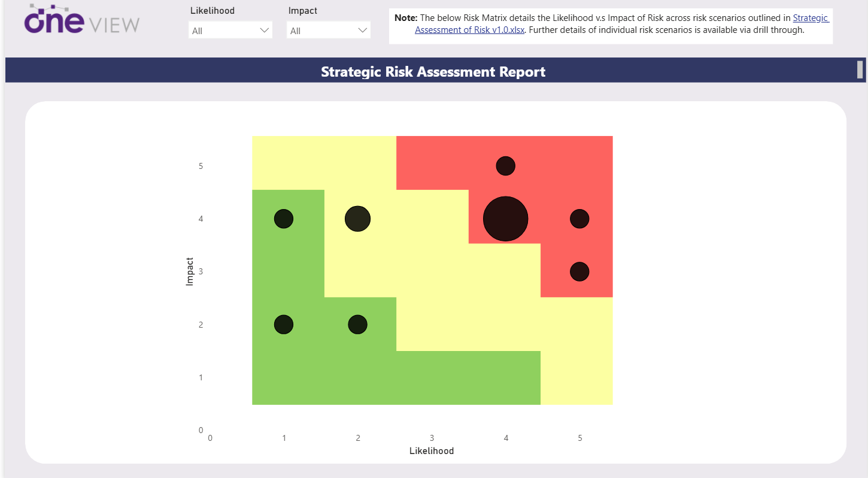Select the bubble at likelihood 2, impact 2
The width and height of the screenshot is (868, 478).
pos(358,325)
